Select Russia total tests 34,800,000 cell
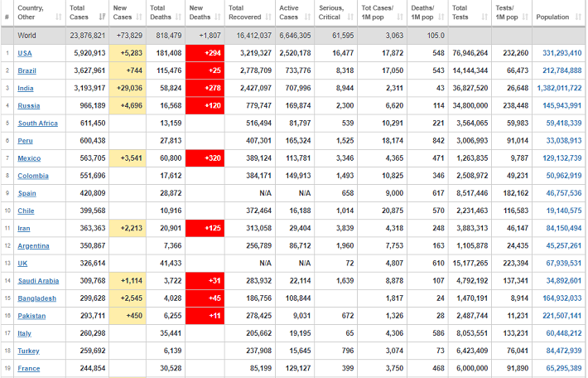 point(470,106)
